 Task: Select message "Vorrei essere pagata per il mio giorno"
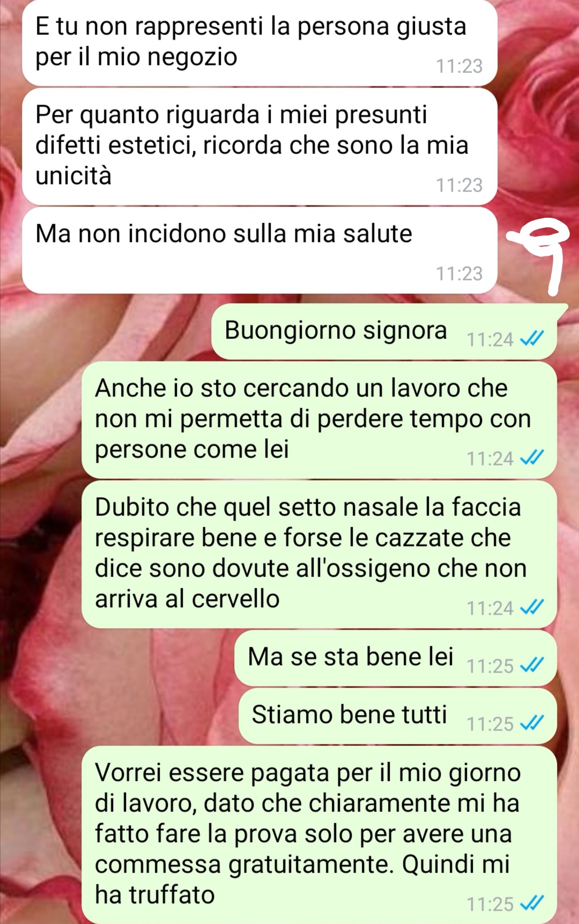coord(319,834)
